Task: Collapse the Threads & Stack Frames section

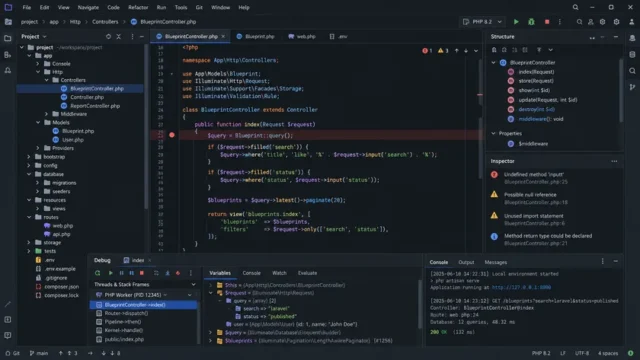Action: tap(193, 284)
